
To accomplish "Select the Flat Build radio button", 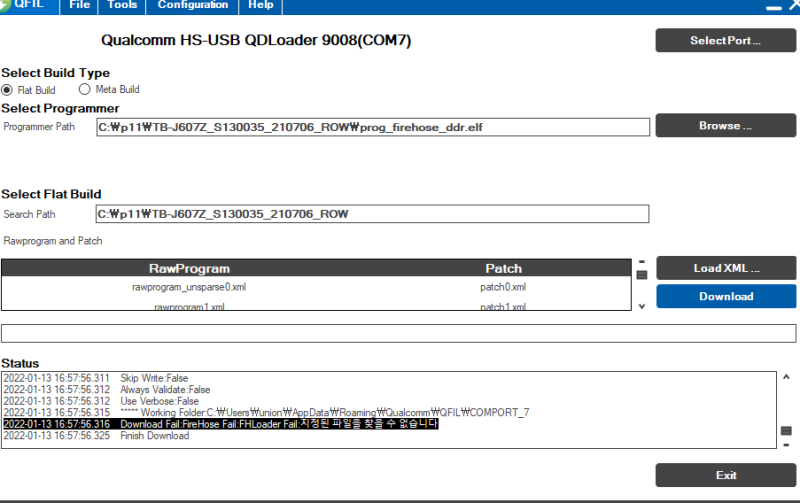I will point(7,90).
